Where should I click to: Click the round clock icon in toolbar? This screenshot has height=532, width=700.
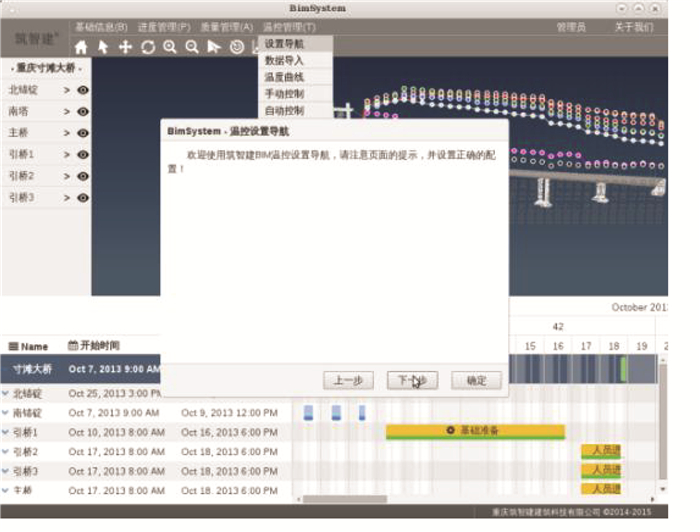pos(237,47)
